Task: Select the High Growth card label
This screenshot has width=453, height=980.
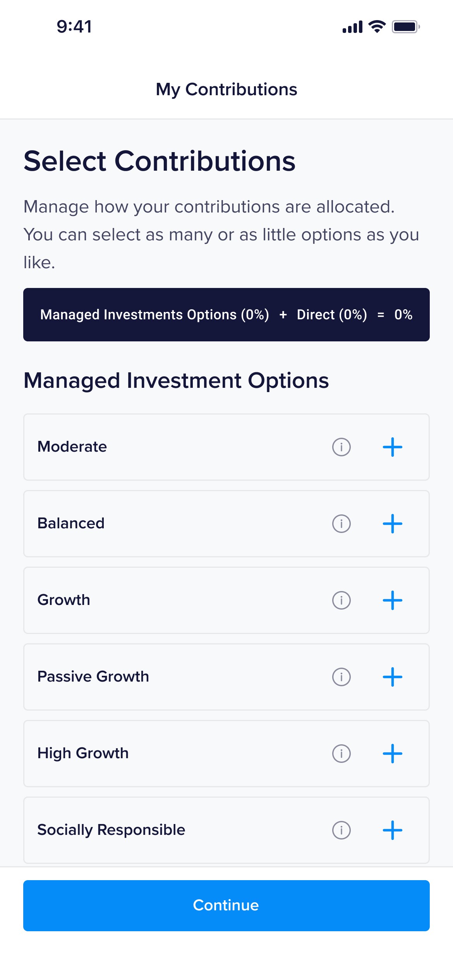Action: coord(83,753)
